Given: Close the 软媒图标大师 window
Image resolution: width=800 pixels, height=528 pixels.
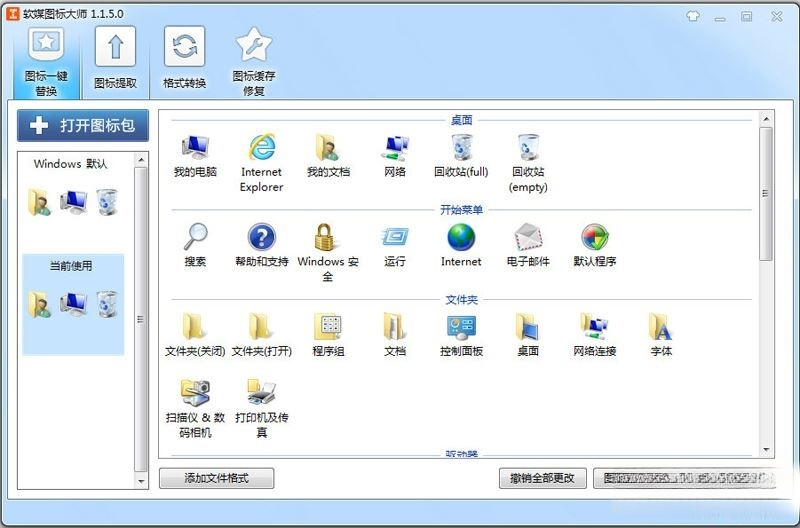Looking at the screenshot, I should pos(777,17).
